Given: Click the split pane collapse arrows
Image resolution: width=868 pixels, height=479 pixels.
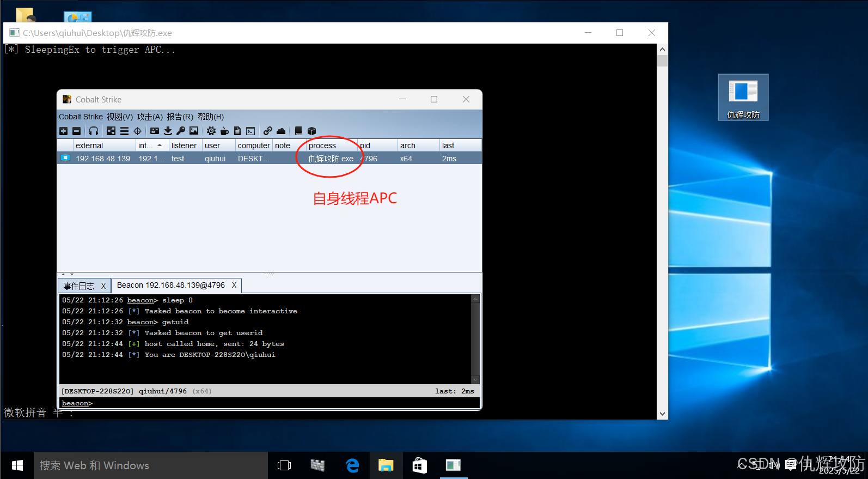Looking at the screenshot, I should tap(68, 275).
